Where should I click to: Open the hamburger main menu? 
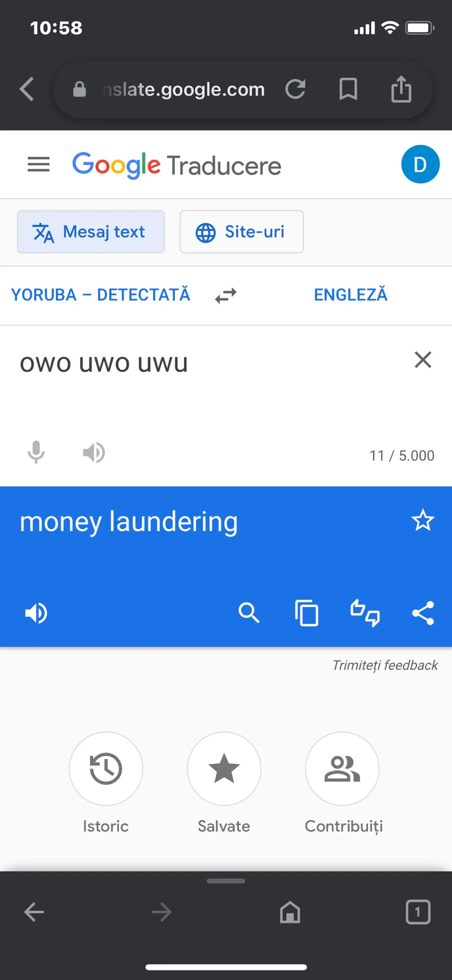click(38, 164)
